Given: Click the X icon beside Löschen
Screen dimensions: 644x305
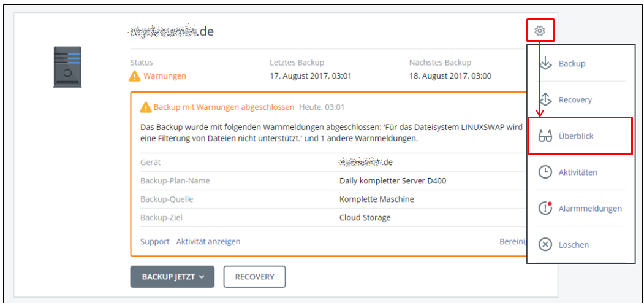Looking at the screenshot, I should click(x=545, y=244).
